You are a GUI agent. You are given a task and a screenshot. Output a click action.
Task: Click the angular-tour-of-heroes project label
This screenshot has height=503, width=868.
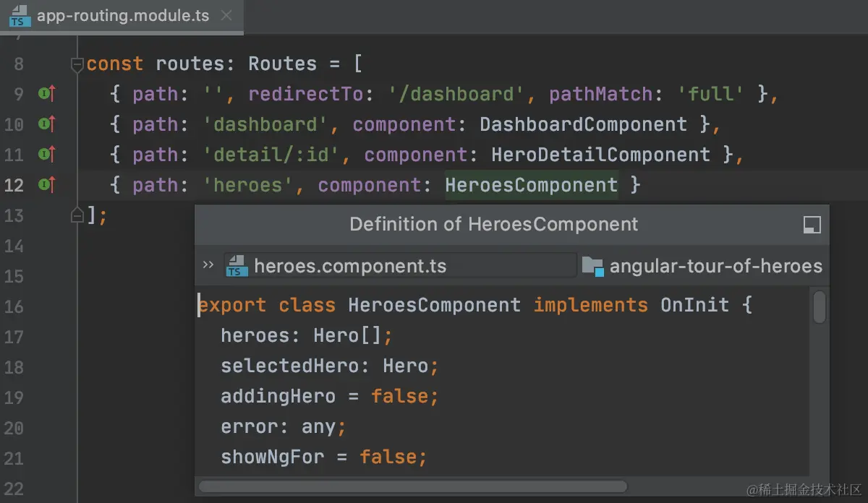[x=716, y=266]
